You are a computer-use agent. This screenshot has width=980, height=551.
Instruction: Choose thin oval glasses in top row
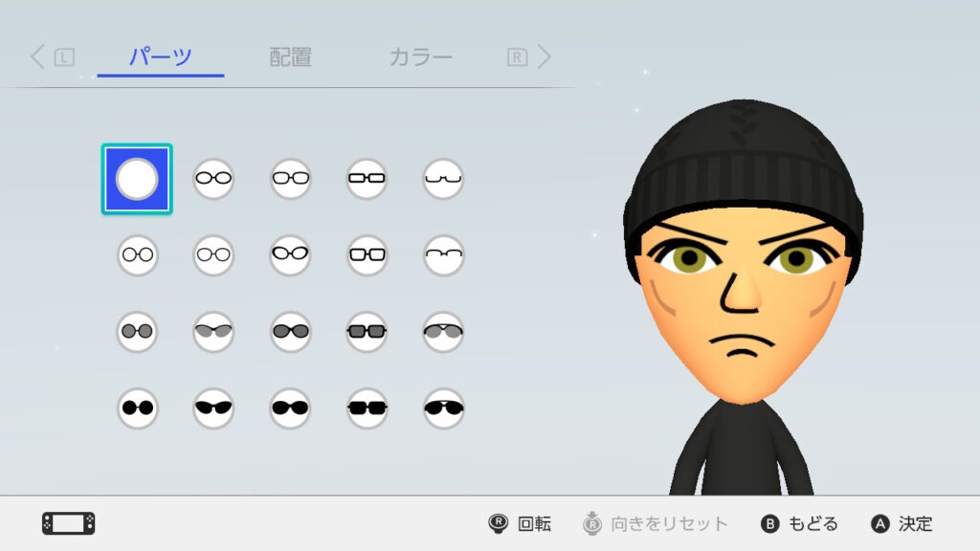213,179
